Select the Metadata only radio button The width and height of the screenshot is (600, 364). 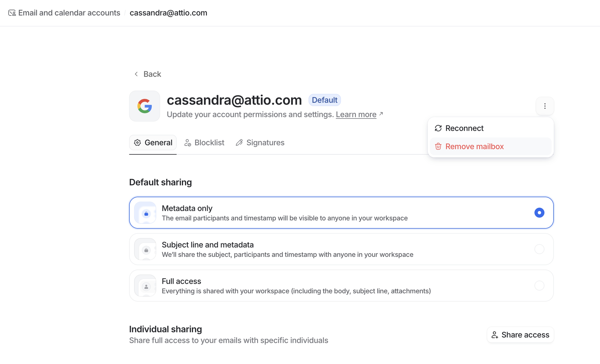tap(539, 213)
